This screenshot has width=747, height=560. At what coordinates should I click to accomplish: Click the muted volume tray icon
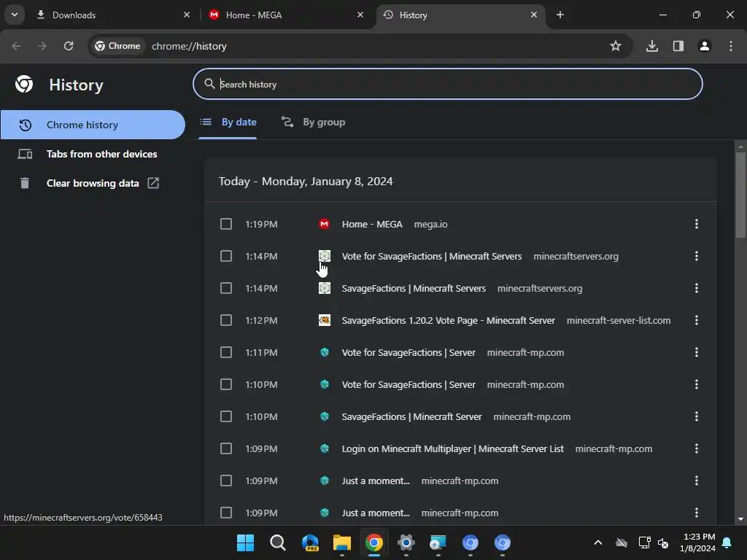tap(663, 542)
